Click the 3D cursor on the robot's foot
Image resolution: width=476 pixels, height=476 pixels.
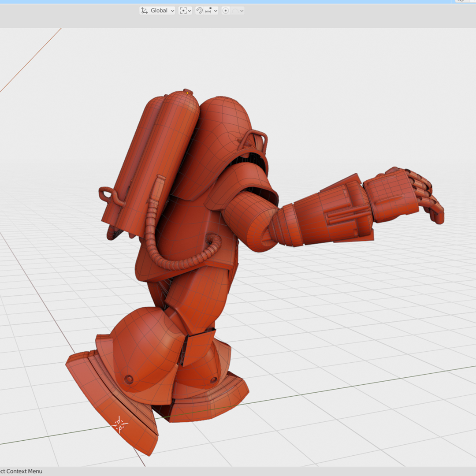click(x=120, y=424)
